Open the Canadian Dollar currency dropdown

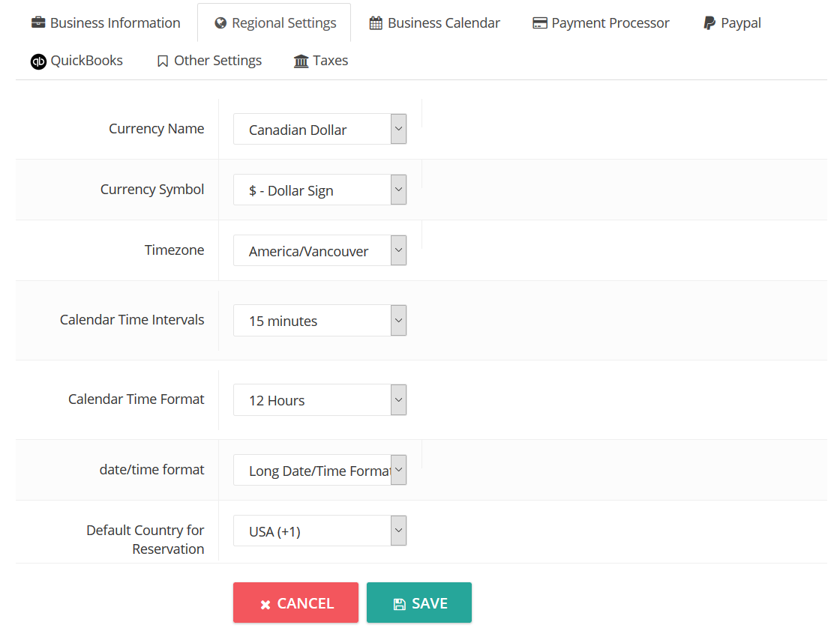pyautogui.click(x=319, y=129)
